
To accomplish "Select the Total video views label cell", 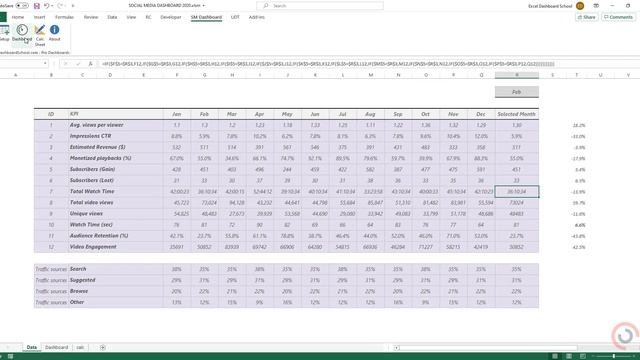I will (x=116, y=202).
